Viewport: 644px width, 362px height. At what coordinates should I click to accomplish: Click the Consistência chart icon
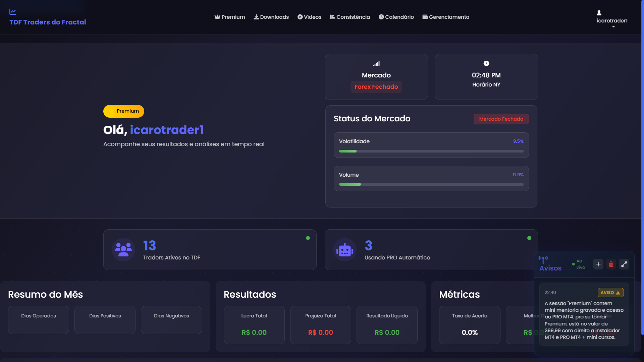click(332, 17)
